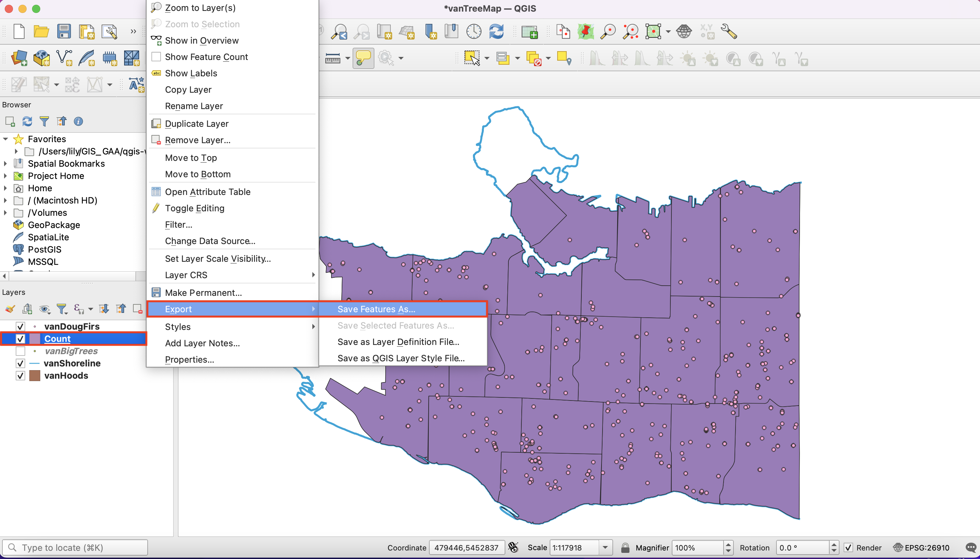Collapse the Favorites tree node
This screenshot has height=559, width=980.
(x=5, y=139)
